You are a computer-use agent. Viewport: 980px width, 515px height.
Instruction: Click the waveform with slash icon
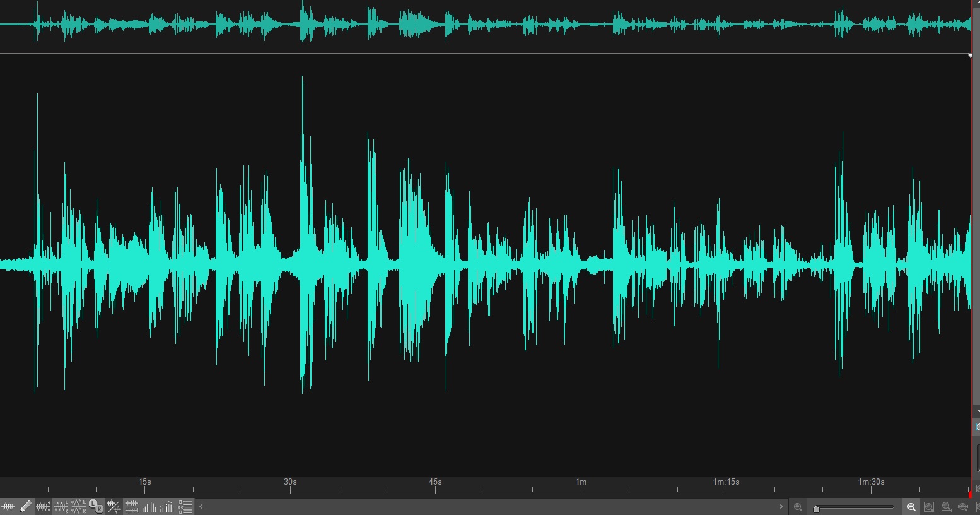pos(114,506)
